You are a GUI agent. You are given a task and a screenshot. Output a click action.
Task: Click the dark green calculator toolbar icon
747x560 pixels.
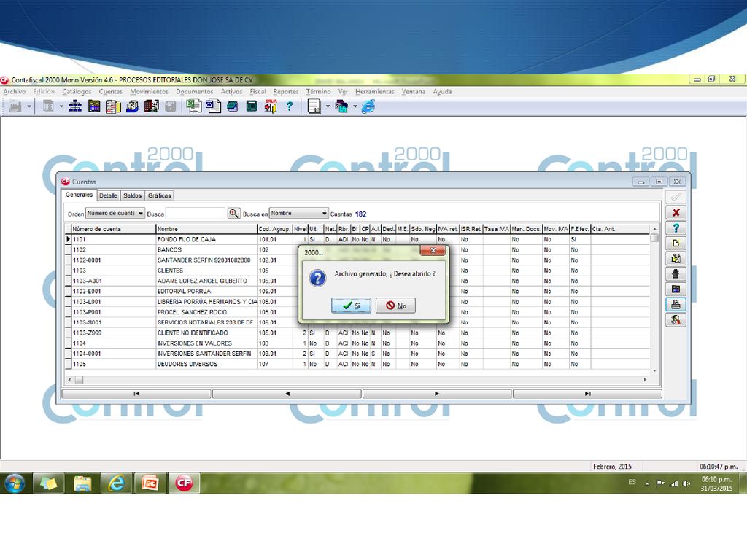click(x=252, y=106)
